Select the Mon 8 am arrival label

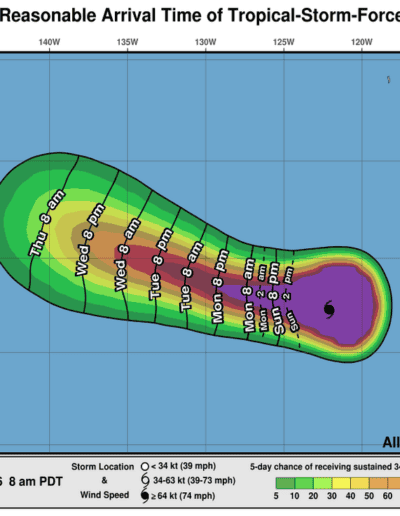click(x=249, y=295)
